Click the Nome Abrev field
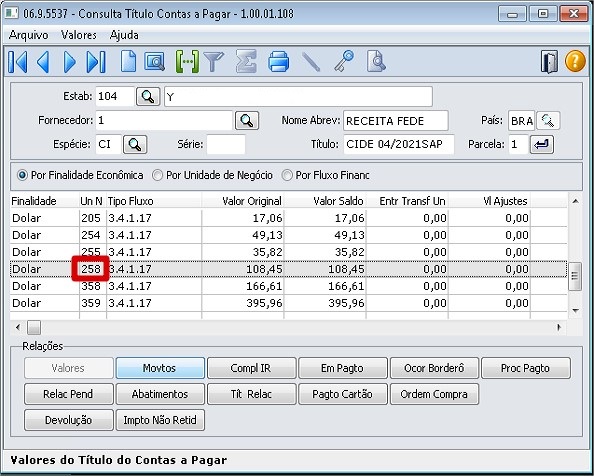Screen dimensions: 594x476 [x=395, y=120]
